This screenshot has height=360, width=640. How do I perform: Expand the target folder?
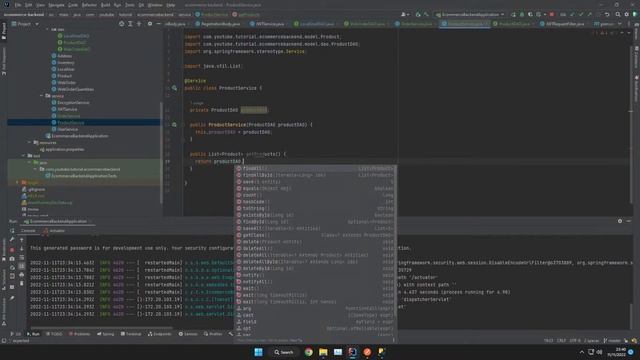(x=17, y=182)
